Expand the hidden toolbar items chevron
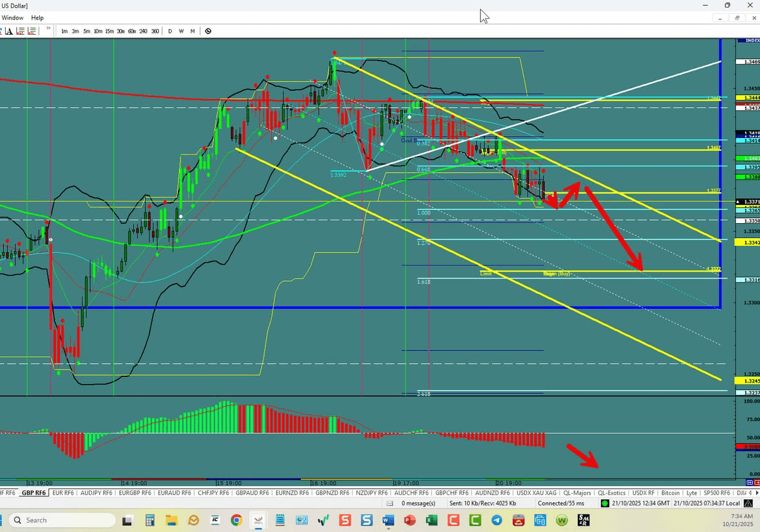Viewport: 760px width, 532px height. [48, 28]
